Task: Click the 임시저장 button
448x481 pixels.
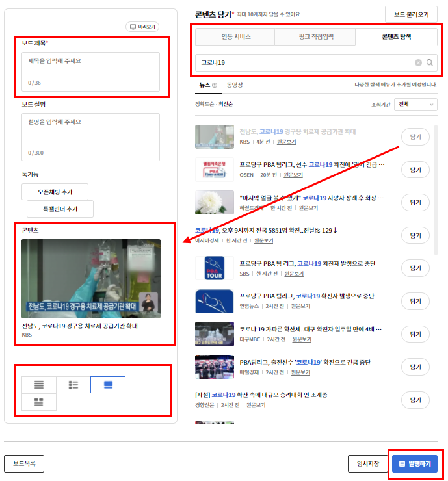Action: pos(368,463)
